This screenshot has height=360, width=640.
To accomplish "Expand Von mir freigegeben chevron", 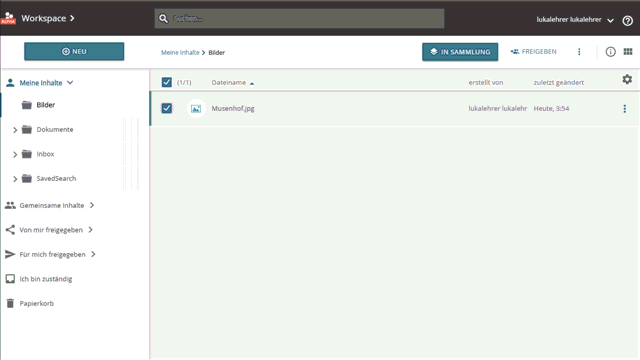I will pos(91,230).
